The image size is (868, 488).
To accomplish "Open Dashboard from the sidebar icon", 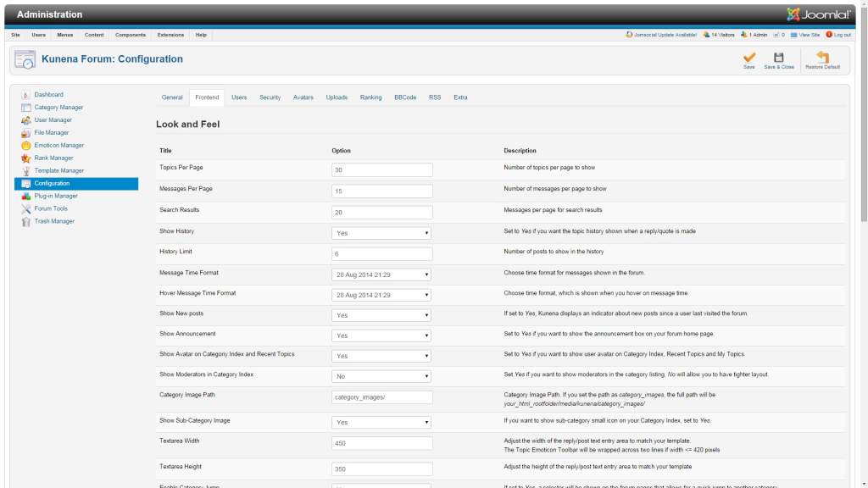I will coord(25,95).
